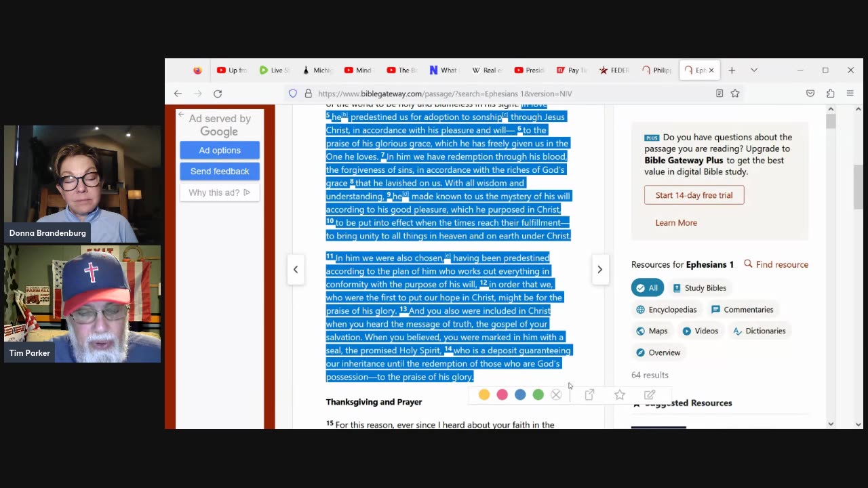
Task: Select the 'Dictionaries' filter
Action: pos(759,331)
